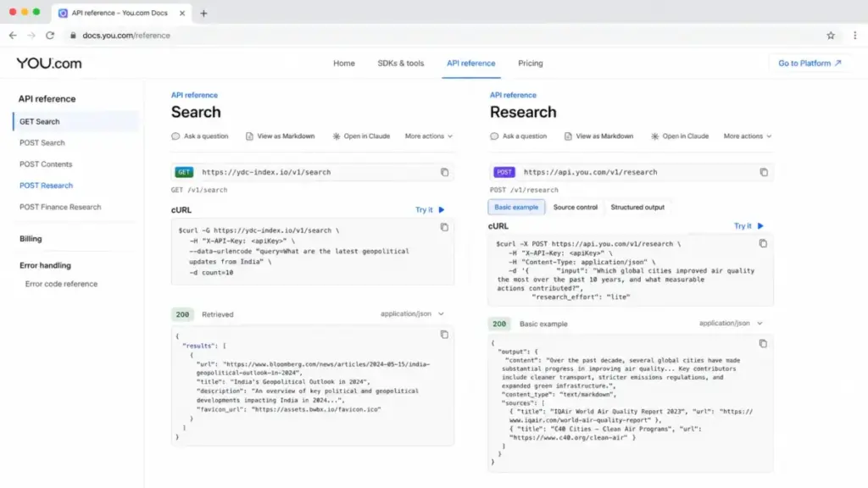Click the API reference sidebar heading
868x488 pixels.
[x=47, y=99]
